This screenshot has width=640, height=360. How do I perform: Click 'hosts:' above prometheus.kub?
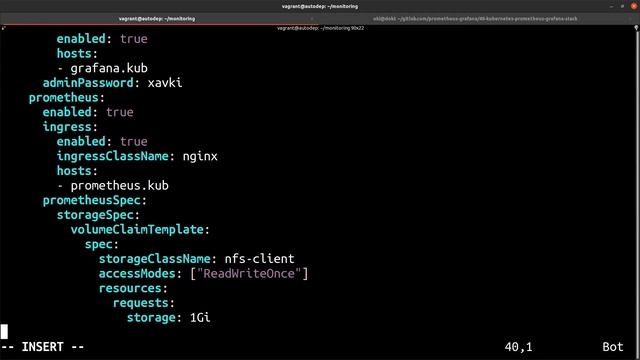pyautogui.click(x=77, y=171)
